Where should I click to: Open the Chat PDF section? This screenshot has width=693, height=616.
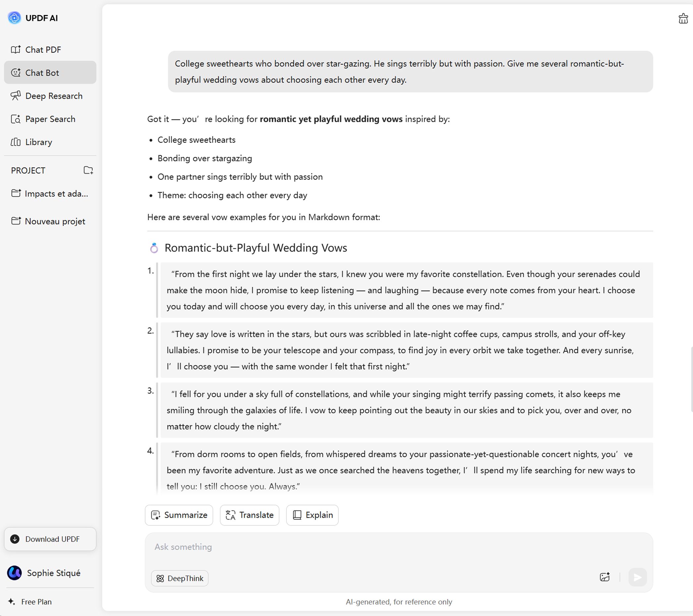coord(43,50)
